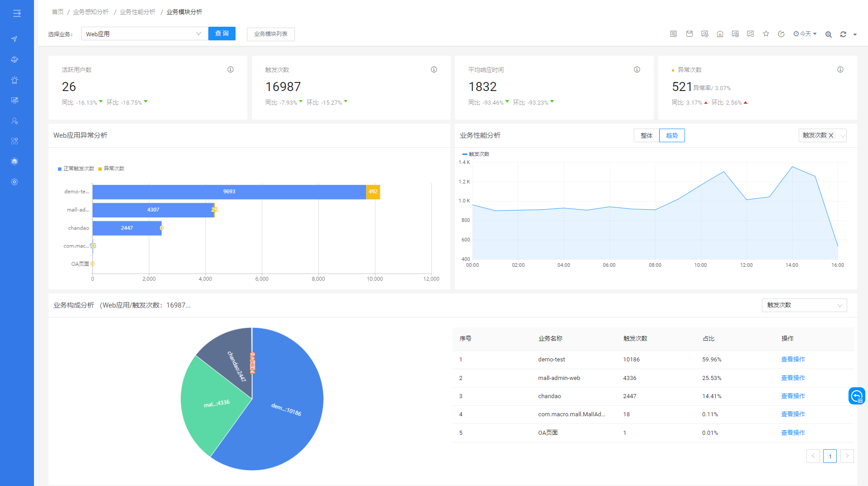Switch performance chart to 整体 view
868x486 pixels.
646,135
